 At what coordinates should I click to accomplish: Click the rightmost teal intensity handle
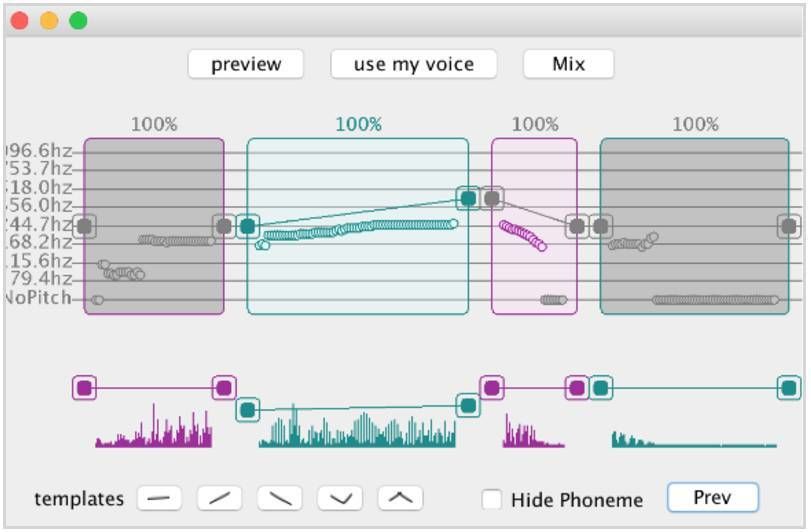(x=789, y=388)
